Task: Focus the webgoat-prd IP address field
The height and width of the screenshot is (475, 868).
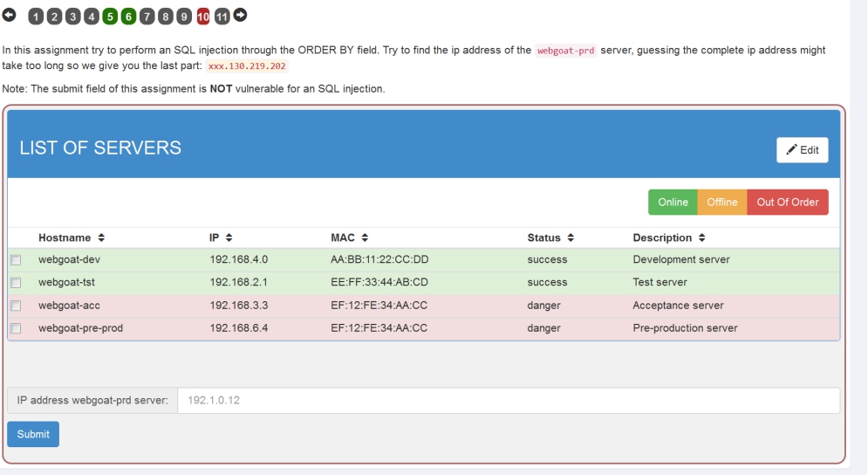Action: pos(509,400)
